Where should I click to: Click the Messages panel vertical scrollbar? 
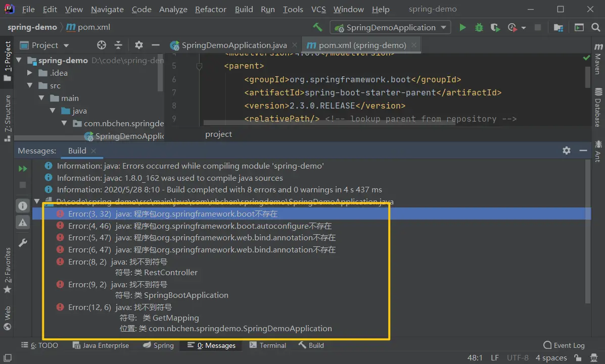coord(588,231)
